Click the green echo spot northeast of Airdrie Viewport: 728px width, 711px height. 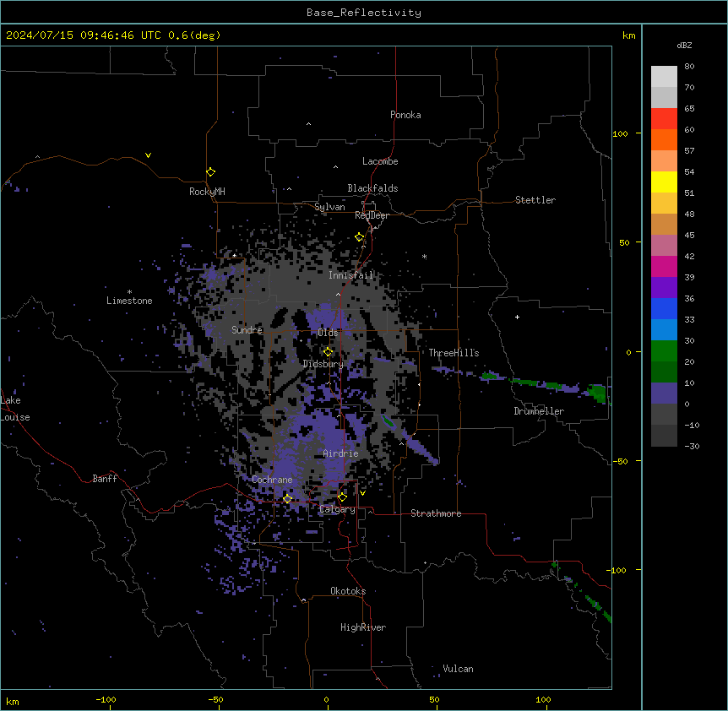point(388,421)
